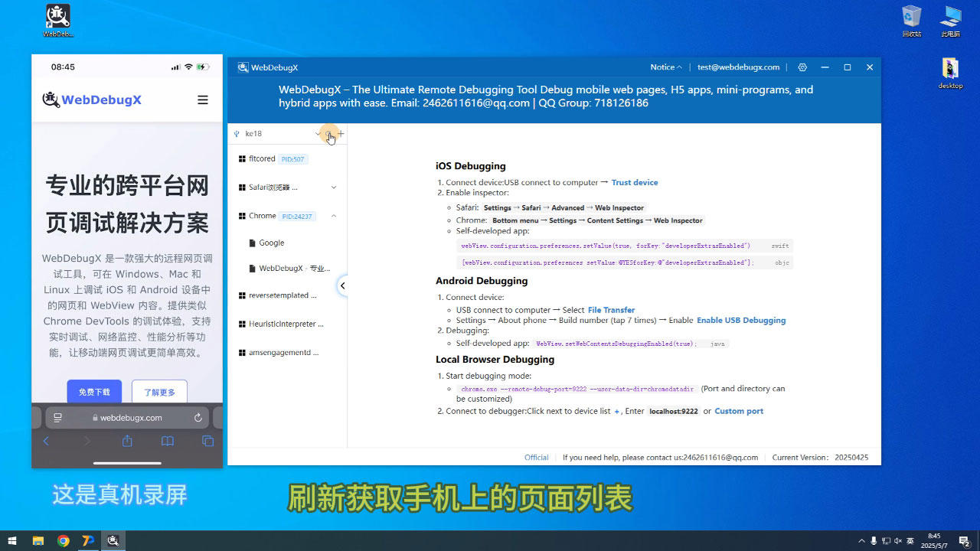Open the Windows Start menu
980x551 pixels.
click(12, 540)
